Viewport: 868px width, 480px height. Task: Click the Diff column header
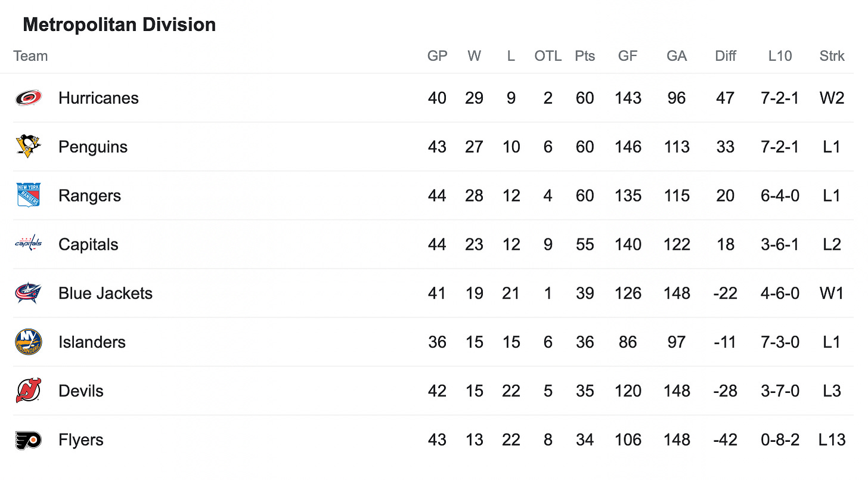click(726, 56)
